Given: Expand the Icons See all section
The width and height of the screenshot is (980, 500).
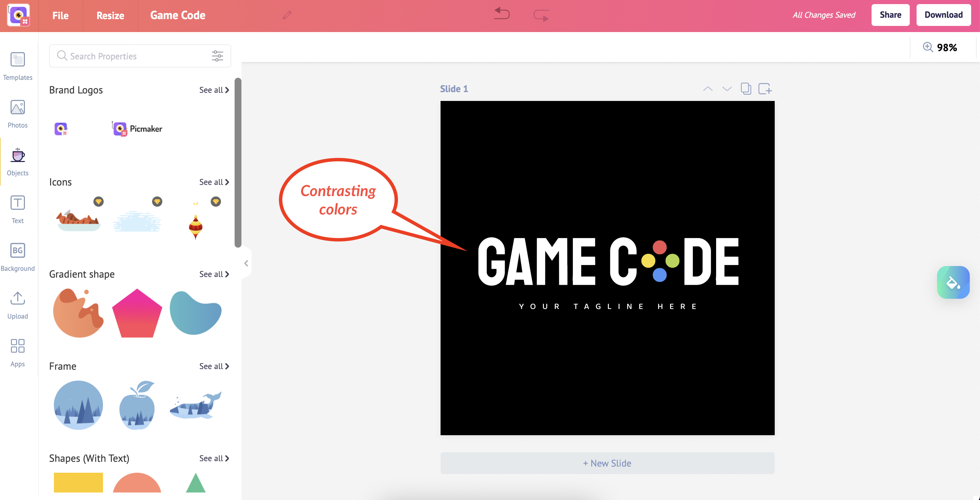Looking at the screenshot, I should pos(213,182).
